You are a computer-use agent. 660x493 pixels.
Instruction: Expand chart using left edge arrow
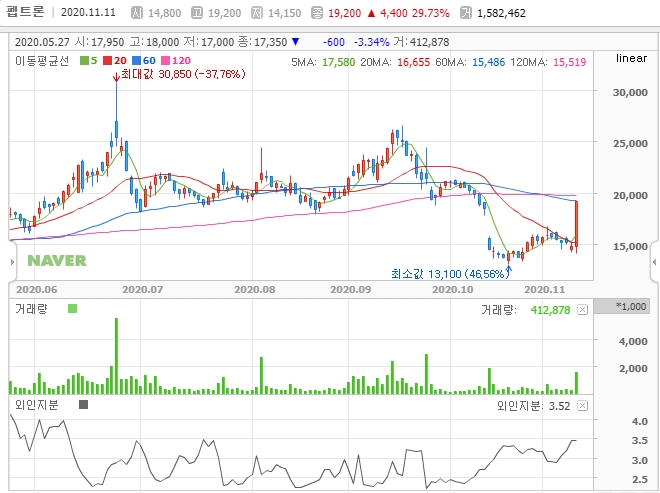(12, 262)
